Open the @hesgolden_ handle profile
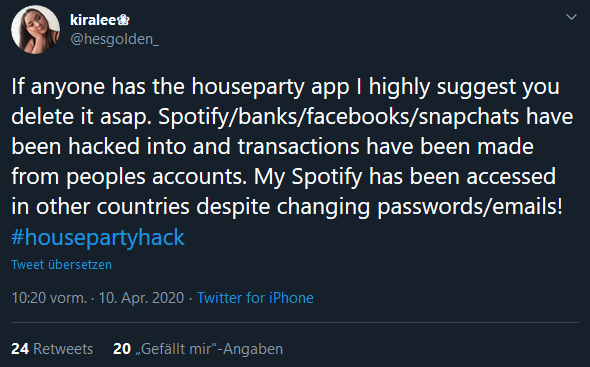 pyautogui.click(x=114, y=39)
